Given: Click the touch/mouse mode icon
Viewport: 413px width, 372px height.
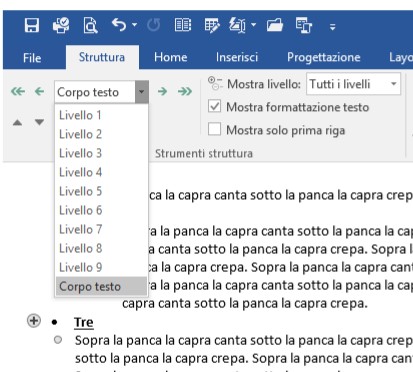Looking at the screenshot, I should click(x=304, y=25).
